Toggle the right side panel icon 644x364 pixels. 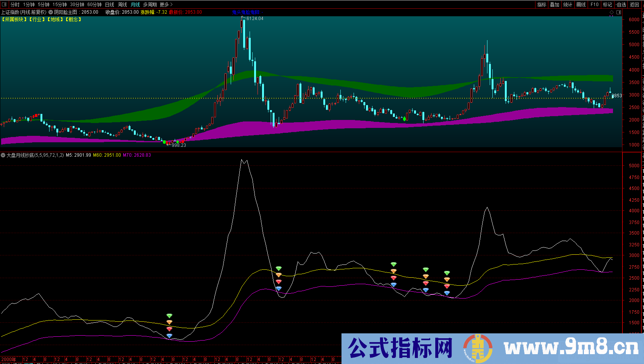[619, 12]
